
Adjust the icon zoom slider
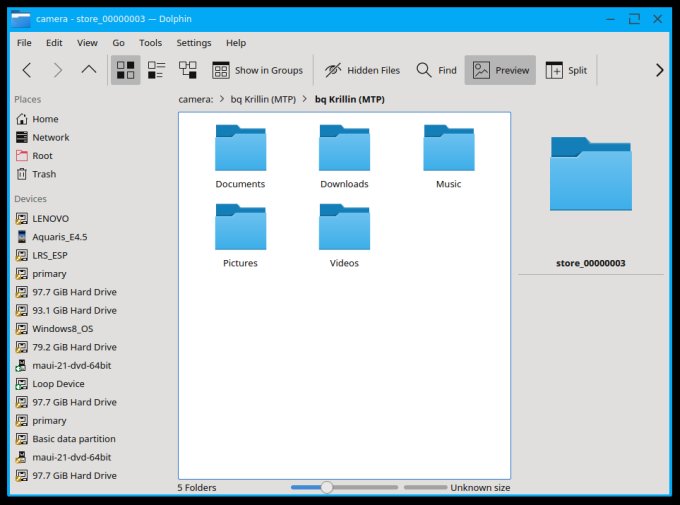pos(326,487)
